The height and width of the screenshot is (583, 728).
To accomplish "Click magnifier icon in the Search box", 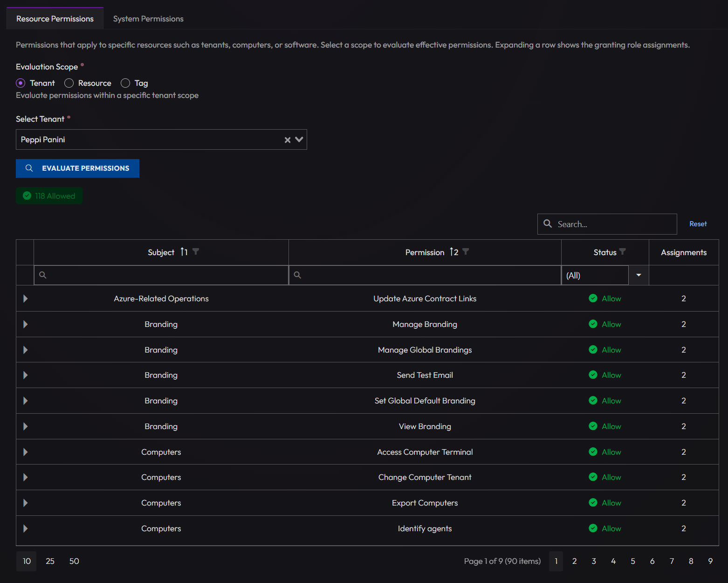I will (x=548, y=224).
